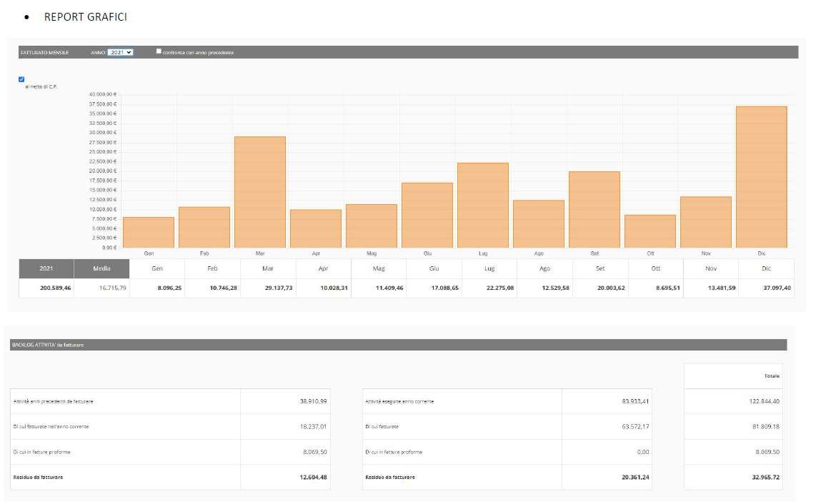Click the January (Gen) chart bar

pos(149,232)
